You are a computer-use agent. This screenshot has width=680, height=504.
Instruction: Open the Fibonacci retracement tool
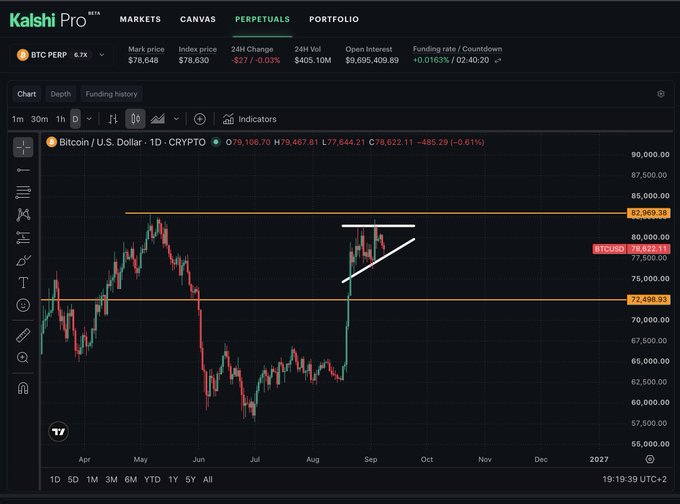coord(23,192)
